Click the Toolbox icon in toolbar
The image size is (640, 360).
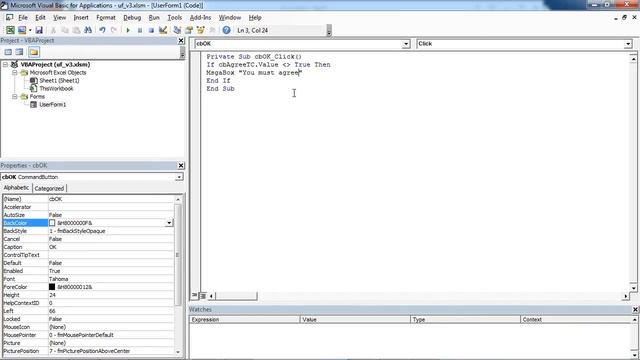point(212,30)
